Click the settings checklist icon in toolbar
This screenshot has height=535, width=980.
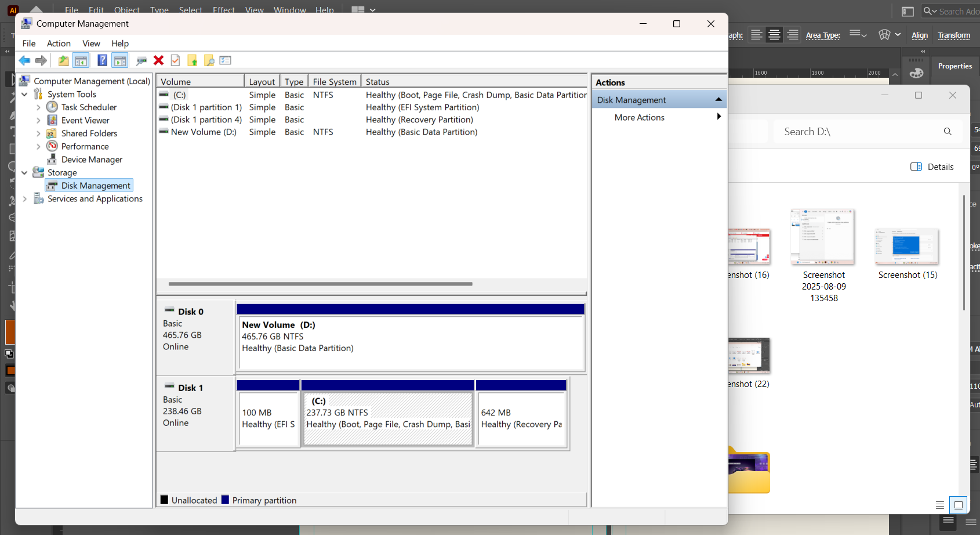[x=226, y=60]
